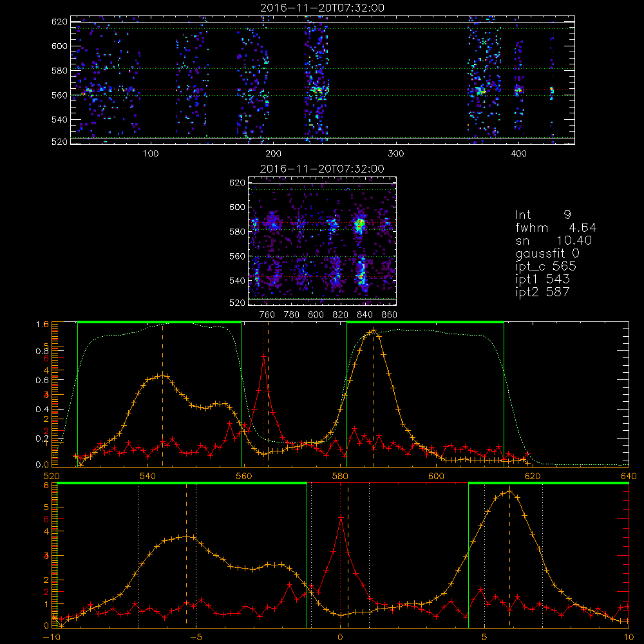This screenshot has width=644, height=644.
Task: Click white y-axis label 0.6 on third plot
Action: pos(42,381)
